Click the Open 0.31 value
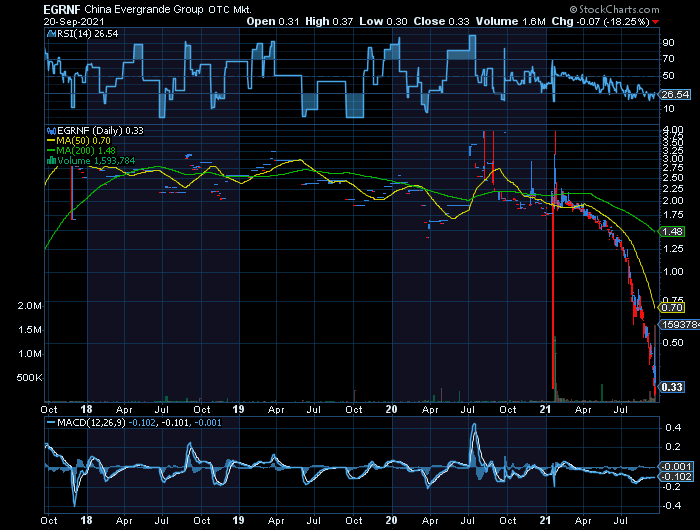700x530 pixels. [273, 21]
